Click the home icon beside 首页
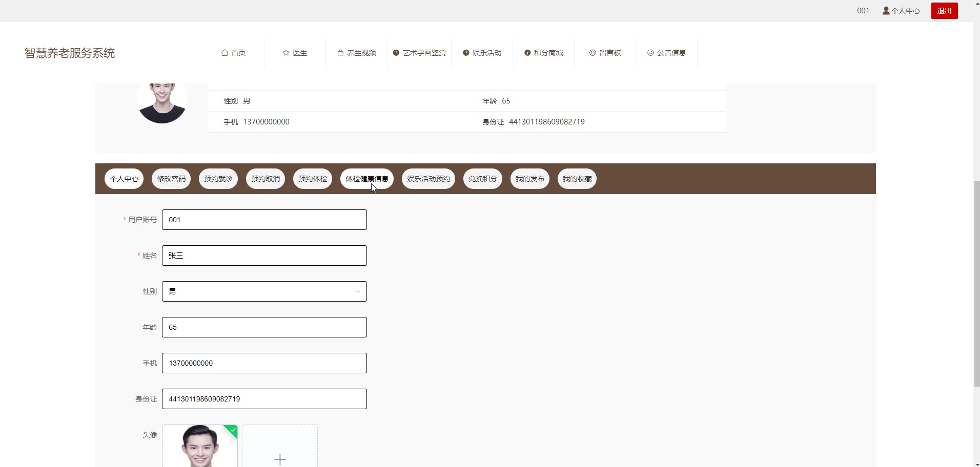Image resolution: width=980 pixels, height=467 pixels. point(224,53)
